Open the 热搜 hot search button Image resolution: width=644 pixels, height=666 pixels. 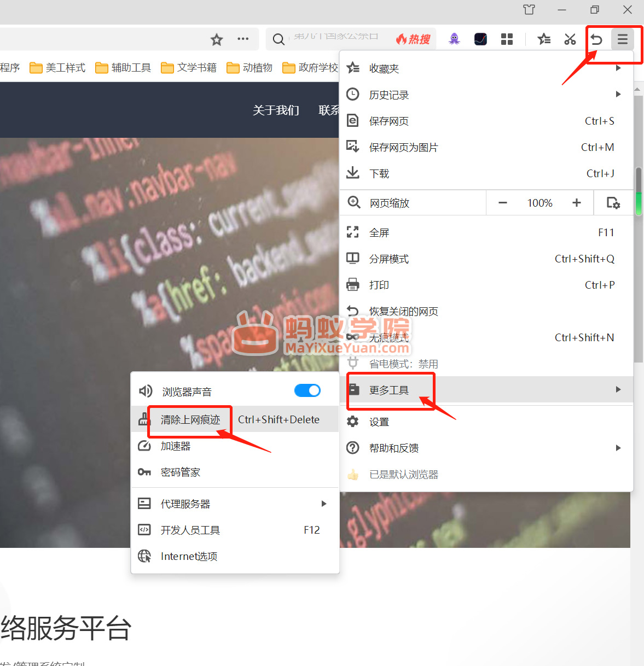[414, 39]
